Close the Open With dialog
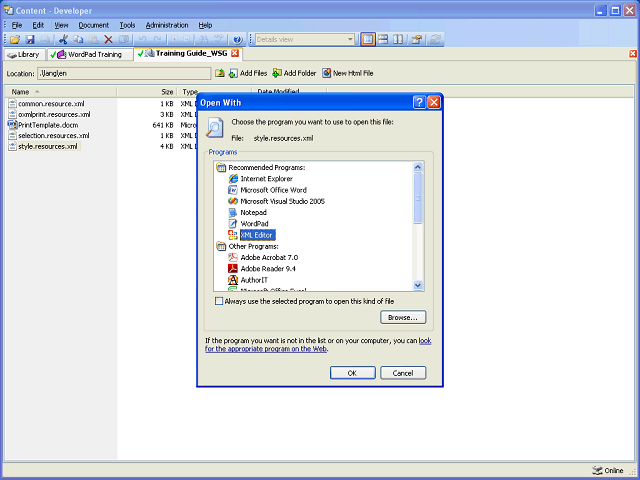This screenshot has height=480, width=640. 434,102
